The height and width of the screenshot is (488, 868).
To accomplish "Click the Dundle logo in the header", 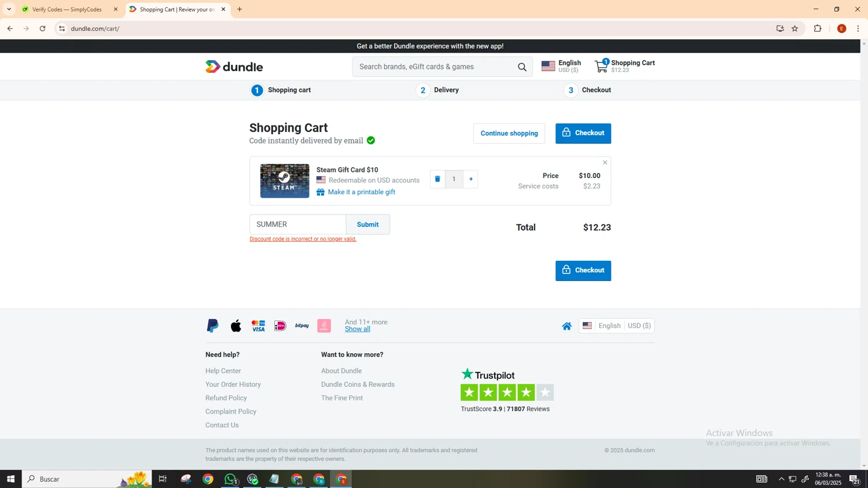I will pyautogui.click(x=234, y=66).
